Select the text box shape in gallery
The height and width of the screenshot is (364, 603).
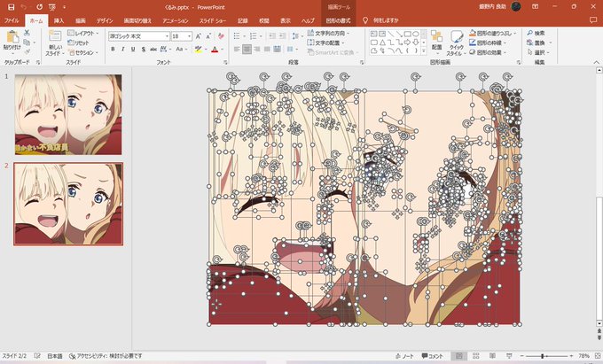click(374, 34)
